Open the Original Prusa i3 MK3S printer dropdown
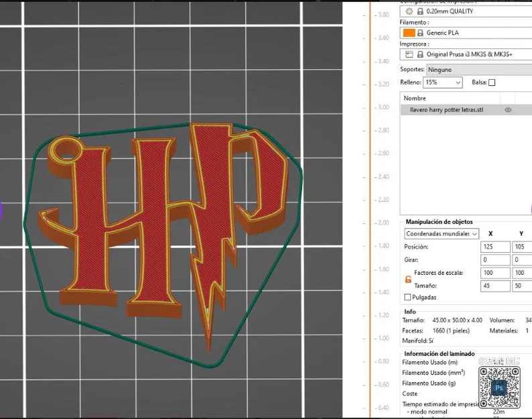Screen dimensions: 532x419 point(466,54)
